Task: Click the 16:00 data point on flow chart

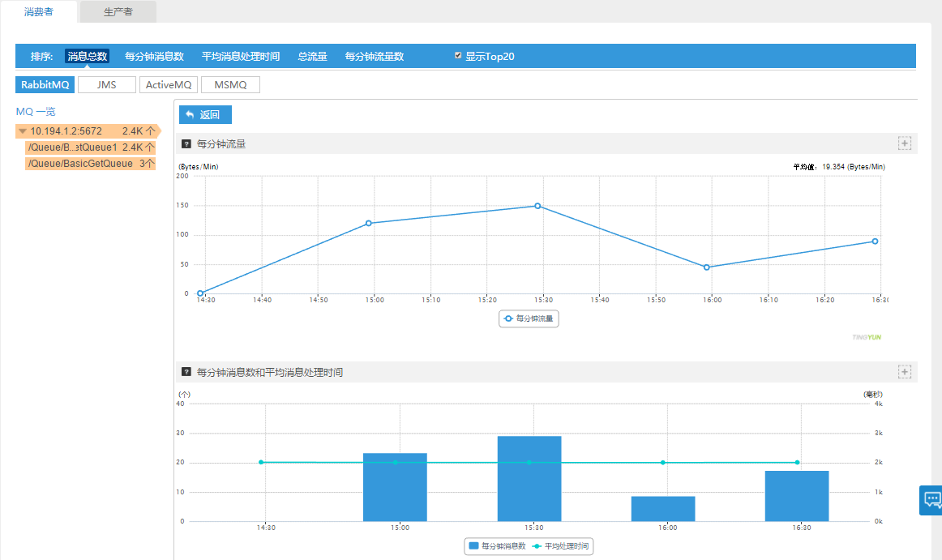Action: tap(707, 267)
